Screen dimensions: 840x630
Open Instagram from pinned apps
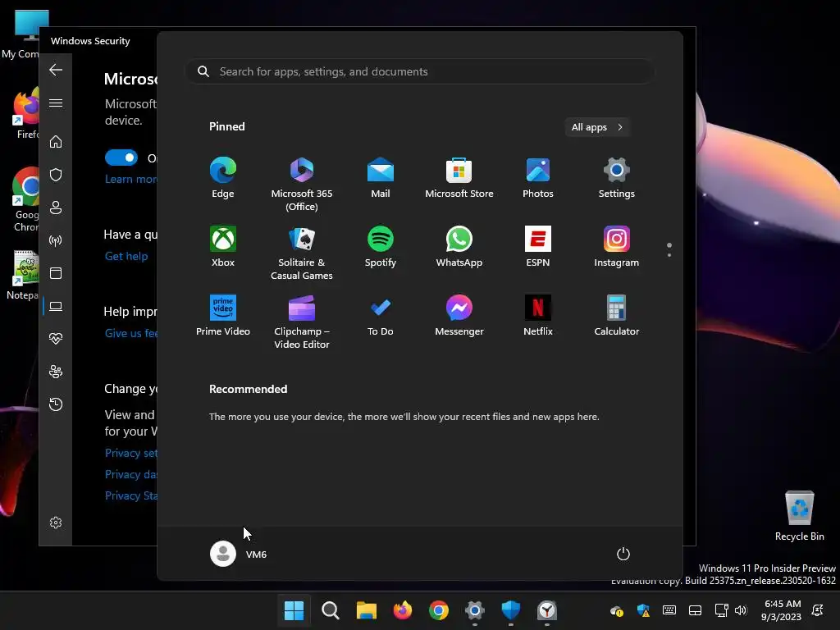pyautogui.click(x=617, y=246)
